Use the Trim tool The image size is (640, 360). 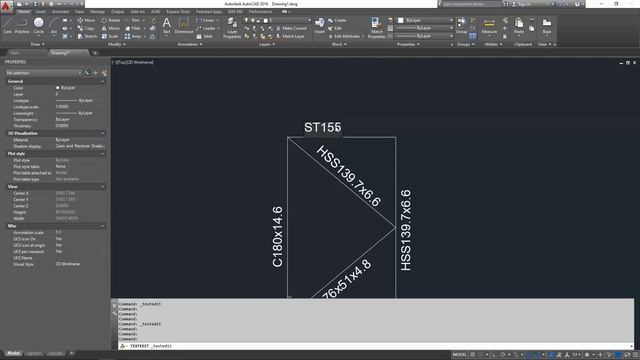pyautogui.click(x=133, y=20)
